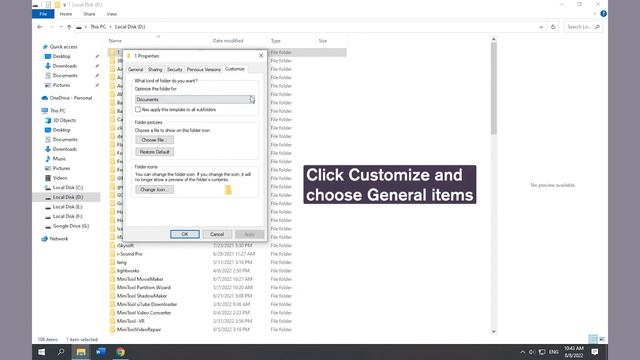The image size is (640, 360).
Task: Open the Share ribbon tab
Action: 89,14
